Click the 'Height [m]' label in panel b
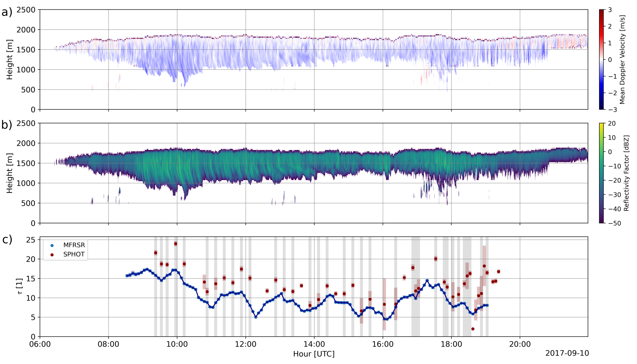 pos(9,173)
